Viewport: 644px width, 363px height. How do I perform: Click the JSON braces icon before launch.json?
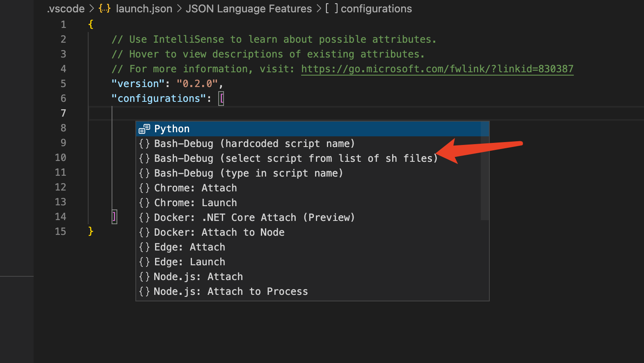click(105, 9)
